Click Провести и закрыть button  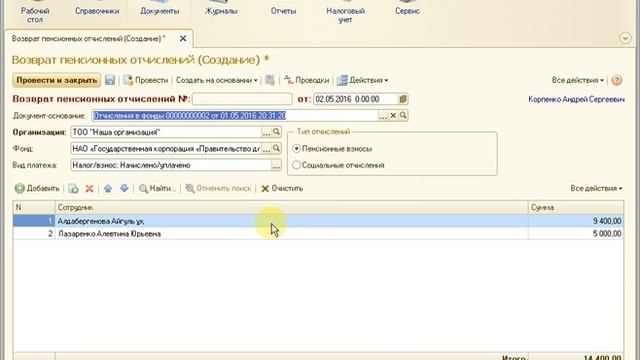pyautogui.click(x=57, y=80)
